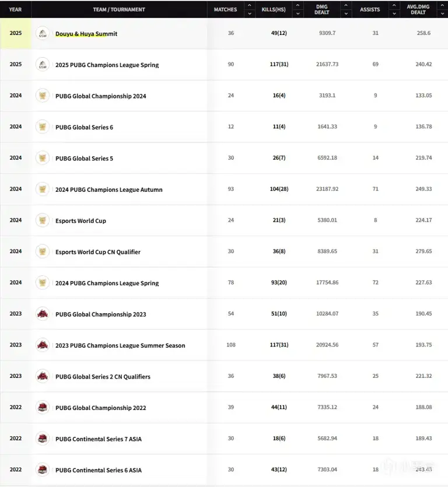The height and width of the screenshot is (487, 448).
Task: Click the red team logo beside PUBG Global Championship 2023
Action: click(43, 314)
